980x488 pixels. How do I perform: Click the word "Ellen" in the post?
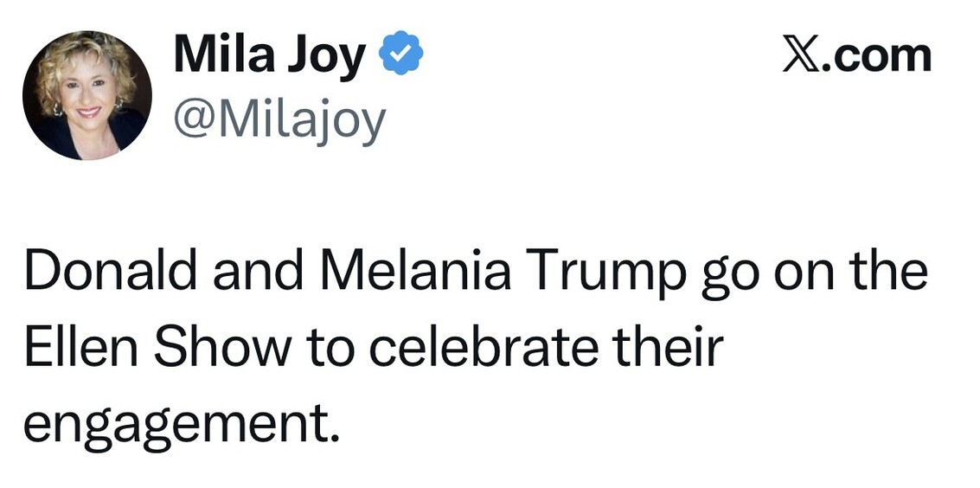click(72, 346)
